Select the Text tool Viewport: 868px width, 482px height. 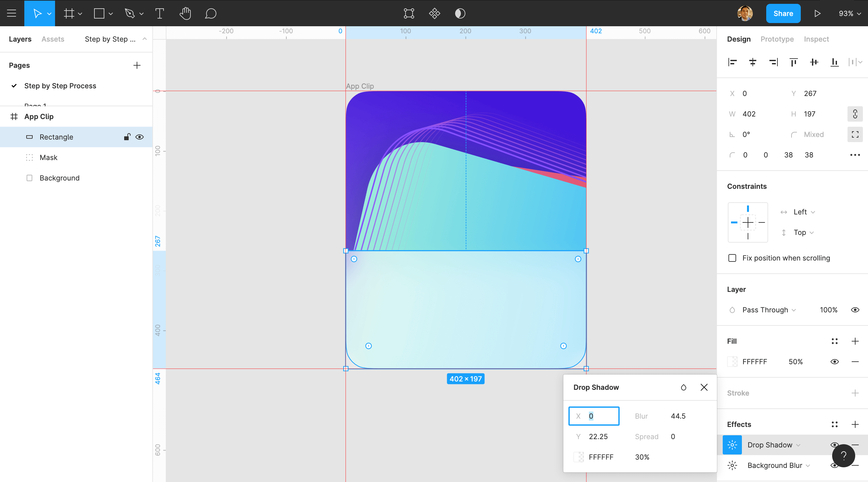[159, 13]
